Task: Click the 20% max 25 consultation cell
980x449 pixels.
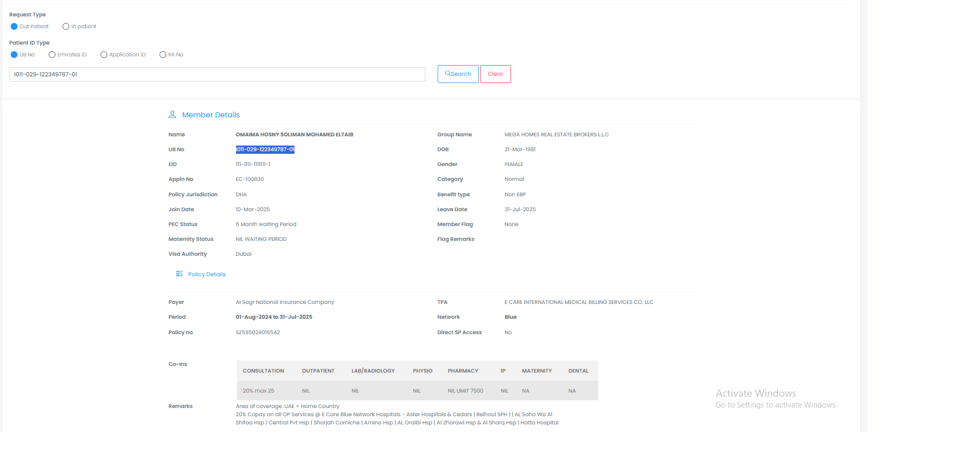Action: (x=258, y=391)
